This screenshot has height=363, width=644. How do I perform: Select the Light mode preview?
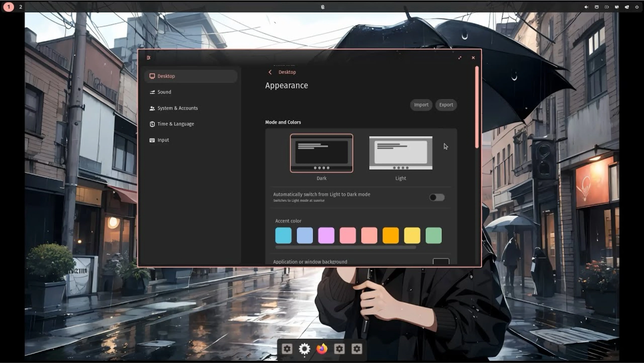pyautogui.click(x=400, y=153)
